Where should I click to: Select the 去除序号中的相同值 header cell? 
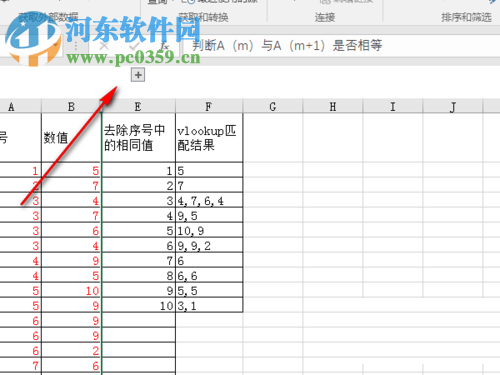tap(138, 138)
